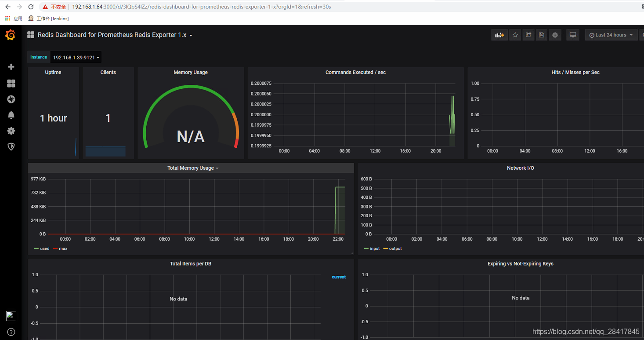Click the browser forward arrow
Image resolution: width=644 pixels, height=340 pixels.
(19, 7)
